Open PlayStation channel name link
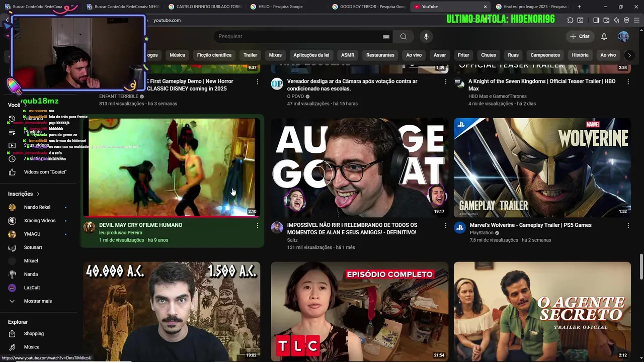This screenshot has width=644, height=362. (x=481, y=233)
